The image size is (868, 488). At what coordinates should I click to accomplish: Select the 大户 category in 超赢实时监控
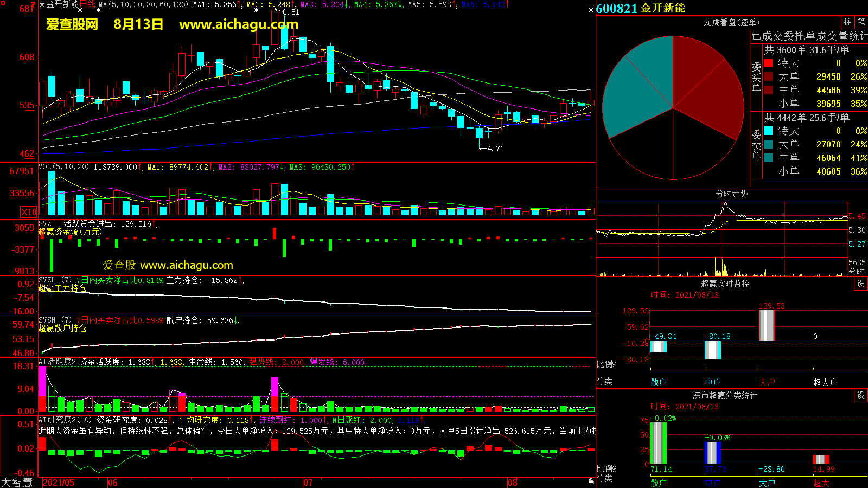tap(767, 382)
